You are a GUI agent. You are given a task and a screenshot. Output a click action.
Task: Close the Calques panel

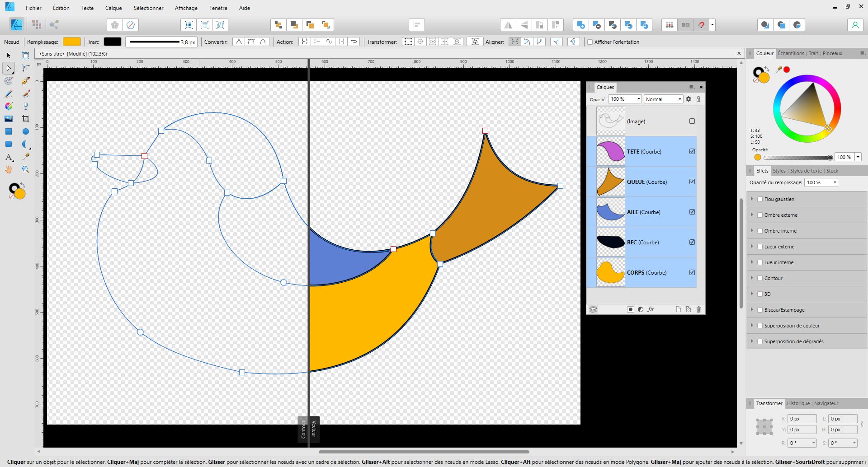pyautogui.click(x=701, y=87)
